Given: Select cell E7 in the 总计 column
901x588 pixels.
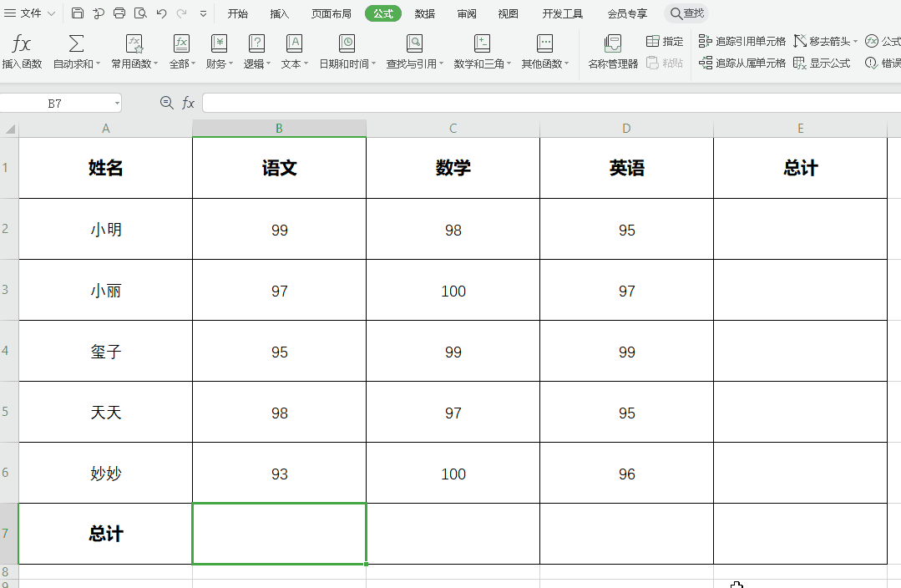Looking at the screenshot, I should coord(800,534).
